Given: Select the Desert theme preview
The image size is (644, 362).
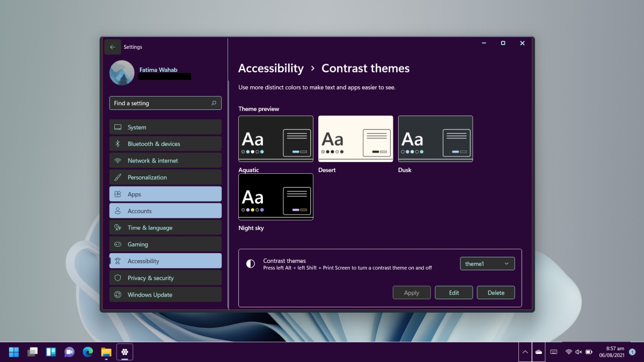Looking at the screenshot, I should (356, 138).
